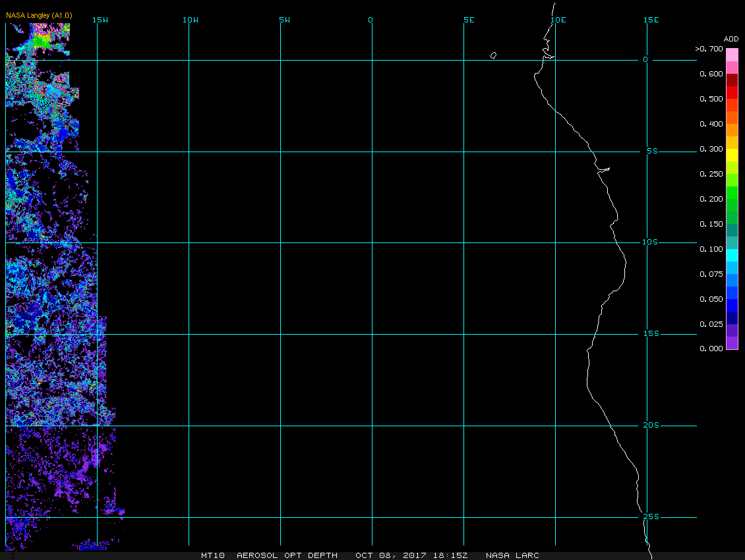Click the NASA LARC footer text
Image resolution: width=745 pixels, height=560 pixels.
(x=512, y=555)
